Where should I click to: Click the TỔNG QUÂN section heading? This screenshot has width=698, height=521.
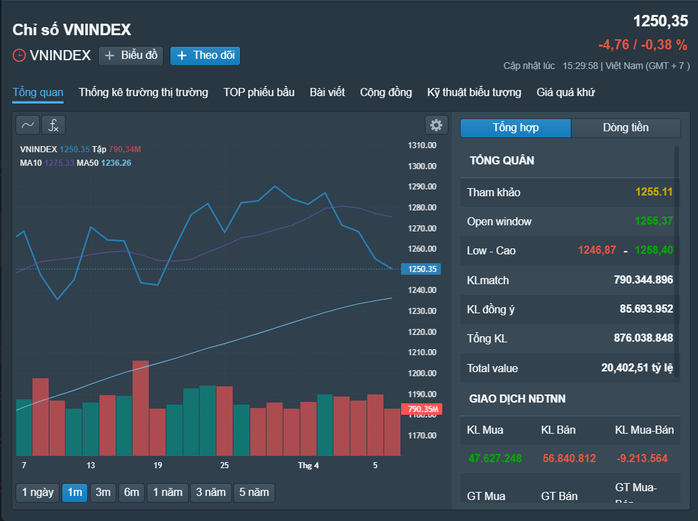tap(502, 161)
